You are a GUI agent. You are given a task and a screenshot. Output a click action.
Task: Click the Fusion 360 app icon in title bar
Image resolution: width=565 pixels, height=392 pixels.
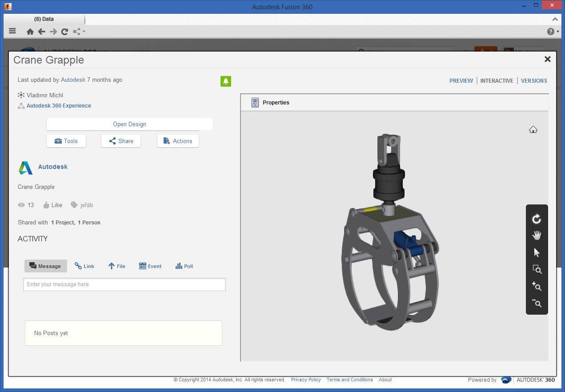(x=8, y=7)
